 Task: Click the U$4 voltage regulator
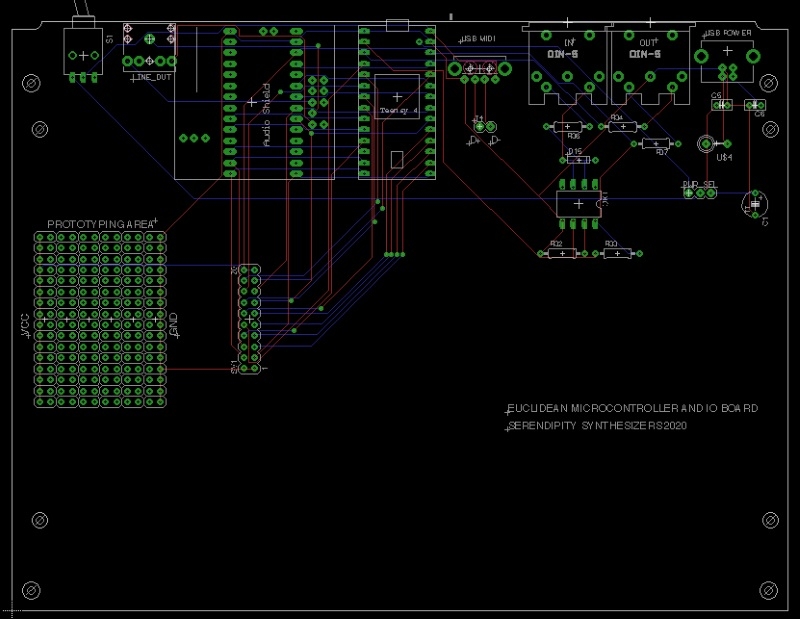click(x=713, y=145)
